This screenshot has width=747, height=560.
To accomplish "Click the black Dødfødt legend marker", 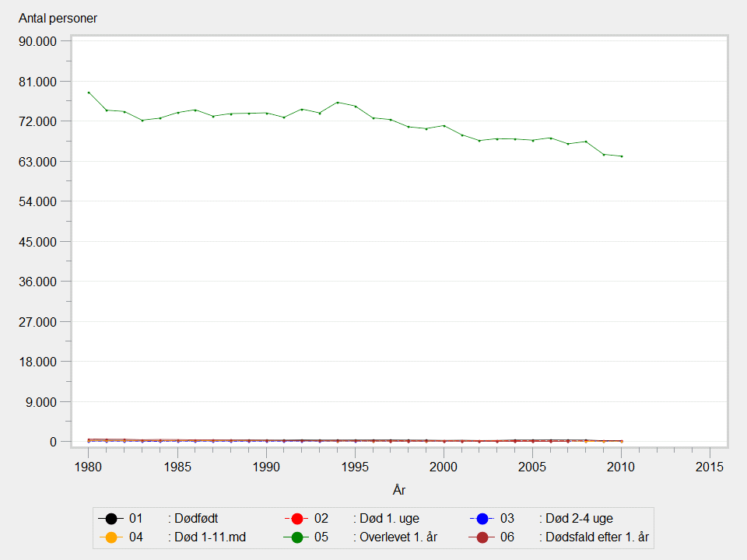I will [x=111, y=519].
